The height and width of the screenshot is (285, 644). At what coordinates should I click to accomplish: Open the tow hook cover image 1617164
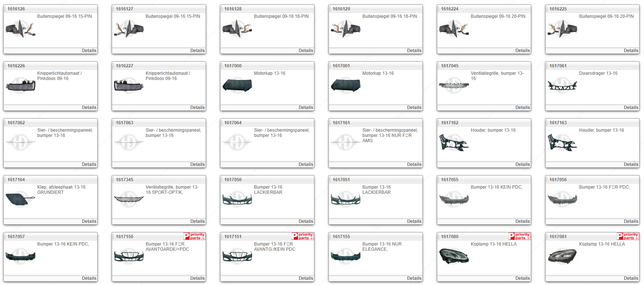coord(20,199)
